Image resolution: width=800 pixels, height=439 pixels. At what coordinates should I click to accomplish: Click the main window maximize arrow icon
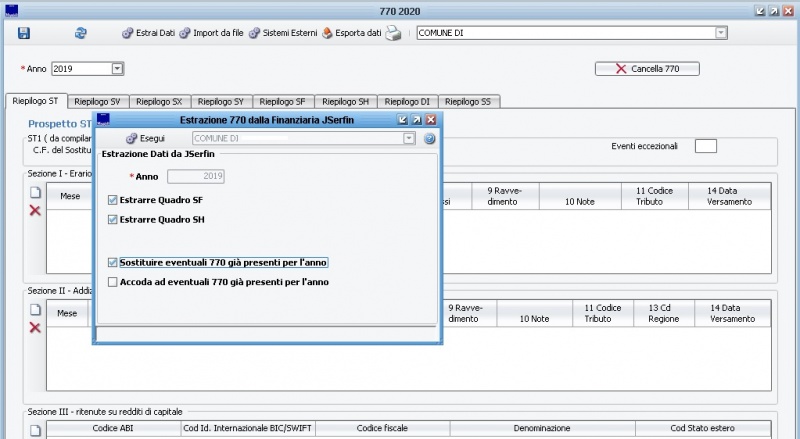(x=774, y=11)
